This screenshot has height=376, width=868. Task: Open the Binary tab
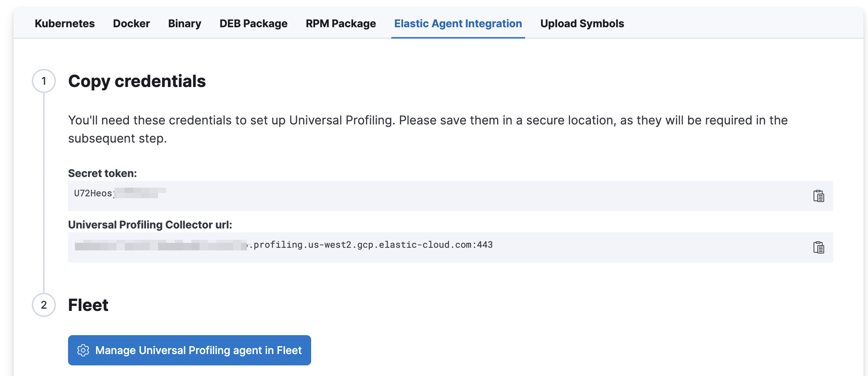(184, 23)
